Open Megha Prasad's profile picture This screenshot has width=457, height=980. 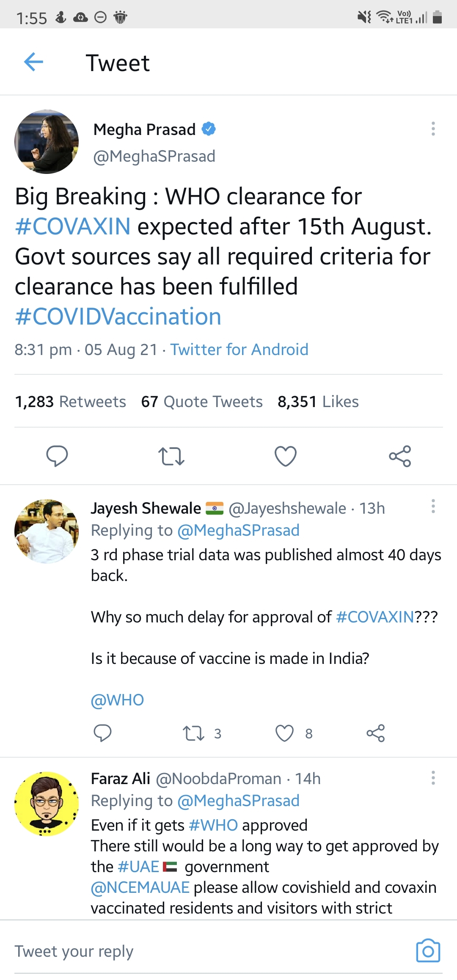pyautogui.click(x=47, y=142)
